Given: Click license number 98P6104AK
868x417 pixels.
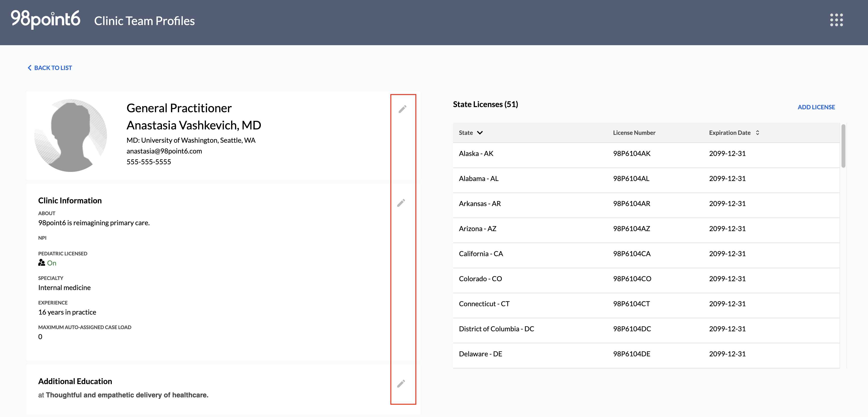Looking at the screenshot, I should [x=632, y=153].
